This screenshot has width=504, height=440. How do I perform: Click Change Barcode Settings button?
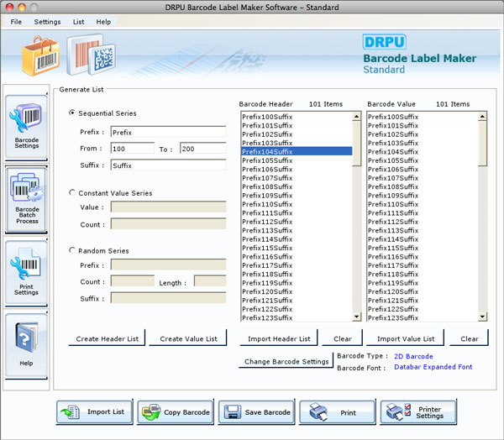pyautogui.click(x=286, y=361)
